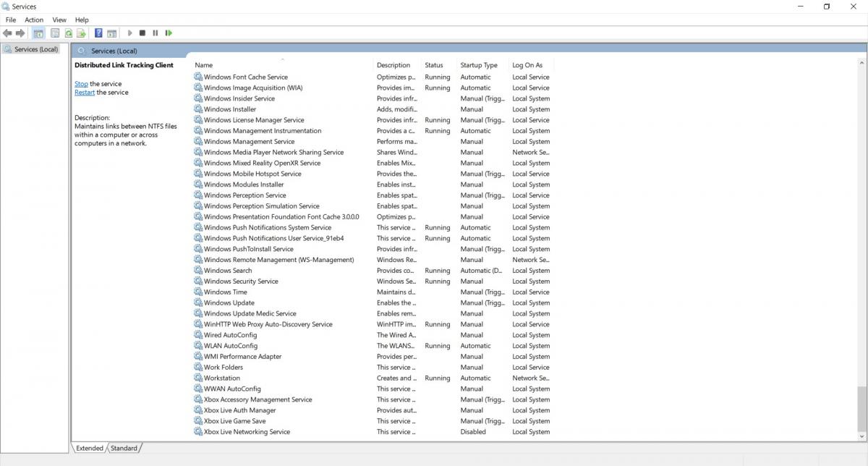Open Properties via toolbar icon
This screenshot has height=466, width=868.
(55, 33)
